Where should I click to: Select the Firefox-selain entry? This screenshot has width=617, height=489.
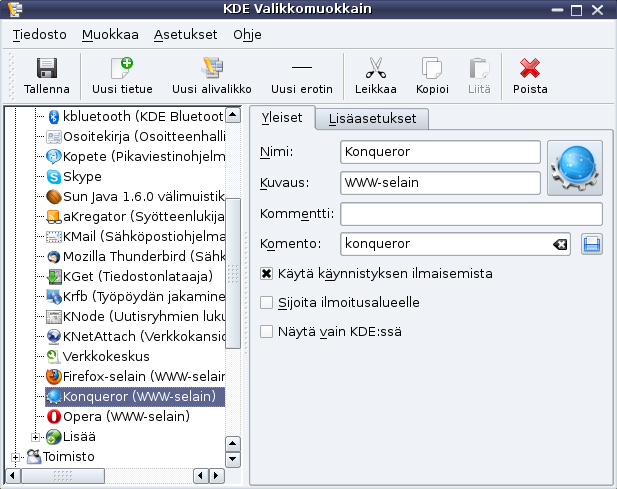pos(135,377)
